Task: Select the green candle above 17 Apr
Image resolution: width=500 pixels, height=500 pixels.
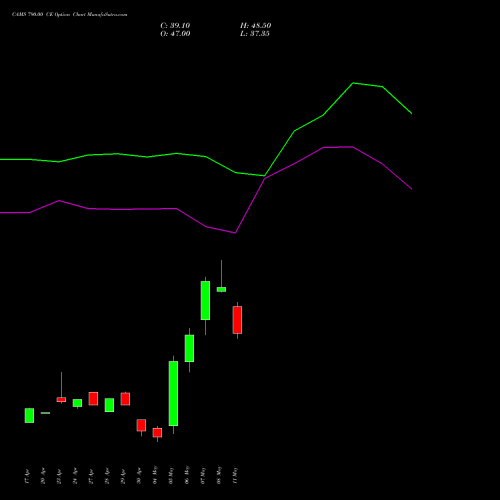Action: click(29, 415)
